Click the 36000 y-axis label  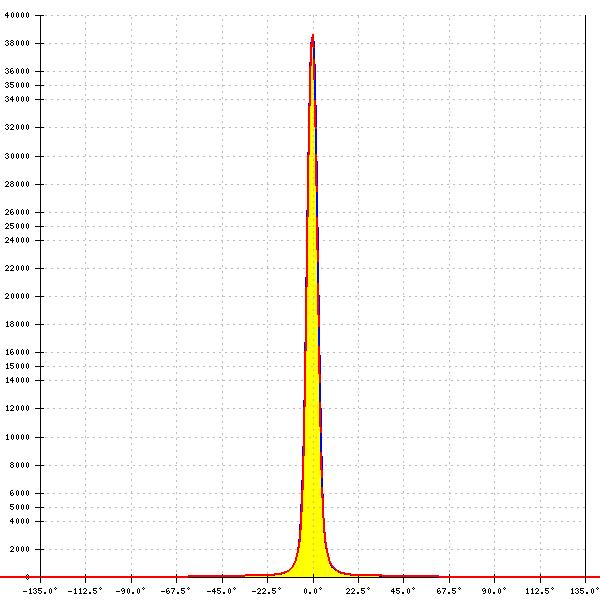[x=17, y=71]
